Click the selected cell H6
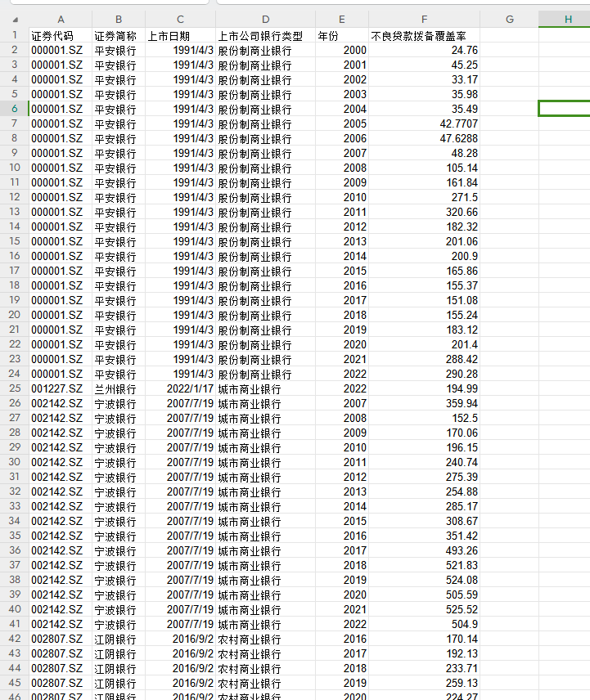Screen dimensions: 590x700 (x=564, y=109)
